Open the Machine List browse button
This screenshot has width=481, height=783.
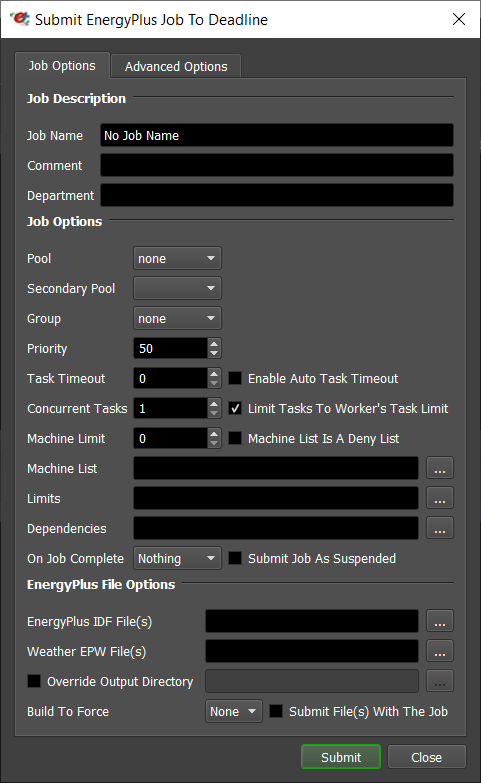click(440, 468)
